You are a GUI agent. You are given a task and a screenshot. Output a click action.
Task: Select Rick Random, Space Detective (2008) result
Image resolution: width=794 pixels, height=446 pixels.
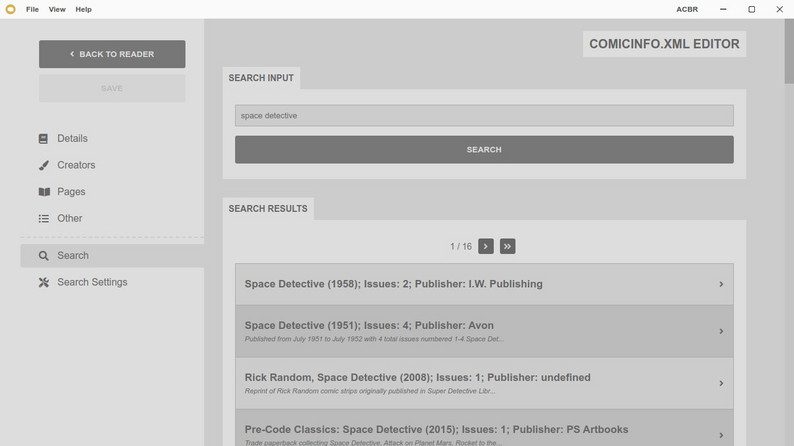(x=484, y=383)
